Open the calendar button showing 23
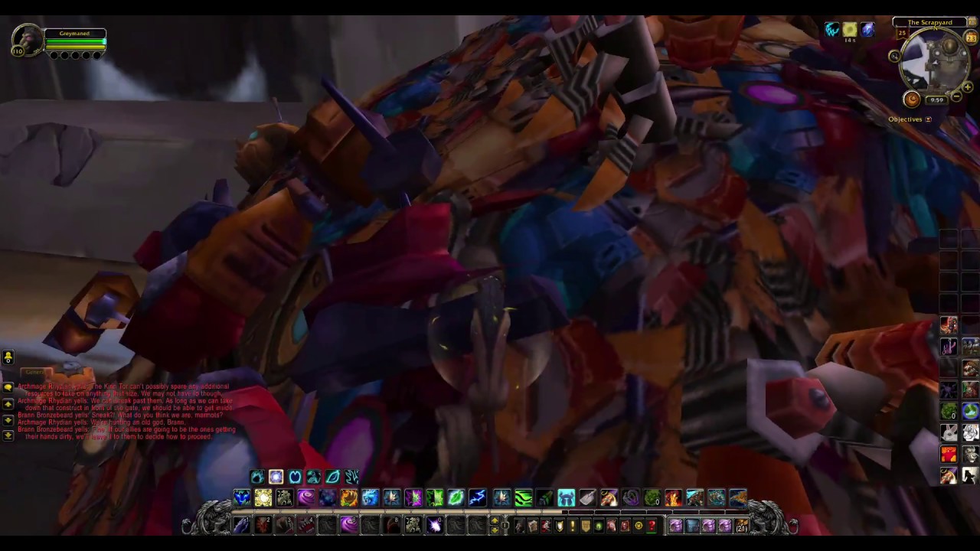The width and height of the screenshot is (980, 551). [x=972, y=38]
